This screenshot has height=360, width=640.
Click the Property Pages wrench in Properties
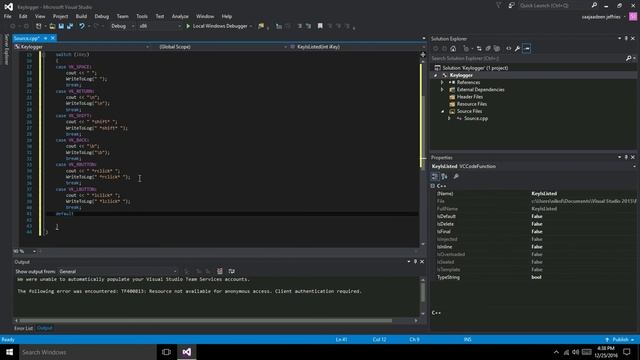[x=456, y=176]
